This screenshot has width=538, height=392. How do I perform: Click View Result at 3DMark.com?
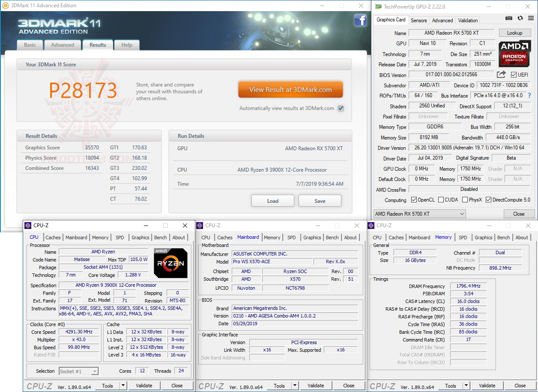coord(290,89)
